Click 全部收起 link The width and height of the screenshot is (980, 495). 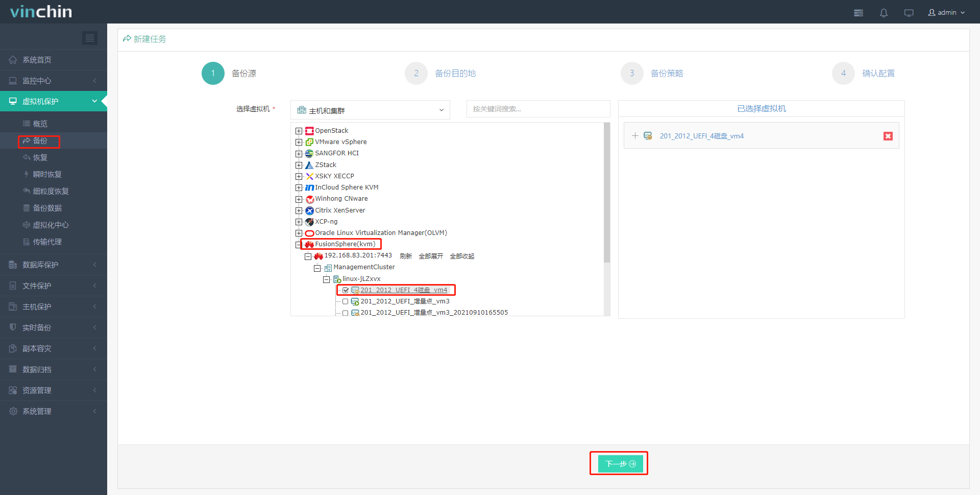tap(462, 256)
